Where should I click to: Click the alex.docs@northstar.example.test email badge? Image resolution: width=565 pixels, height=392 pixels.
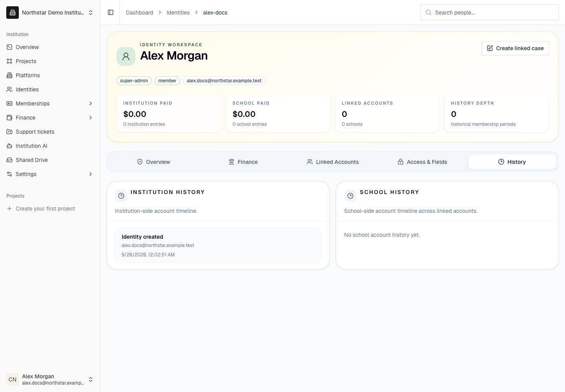point(224,81)
